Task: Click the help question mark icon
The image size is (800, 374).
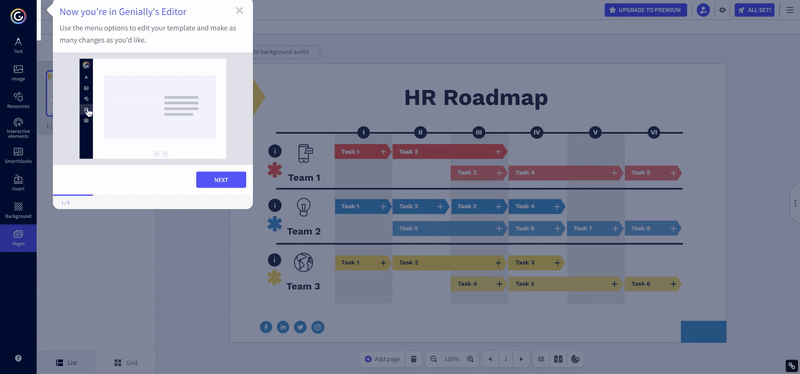Action: (x=18, y=358)
